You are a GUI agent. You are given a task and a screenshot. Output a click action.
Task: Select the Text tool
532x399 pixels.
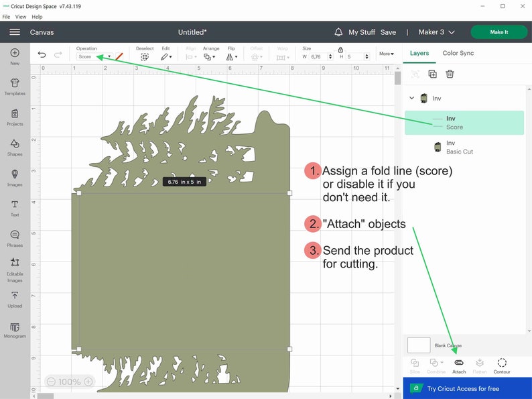pyautogui.click(x=15, y=209)
